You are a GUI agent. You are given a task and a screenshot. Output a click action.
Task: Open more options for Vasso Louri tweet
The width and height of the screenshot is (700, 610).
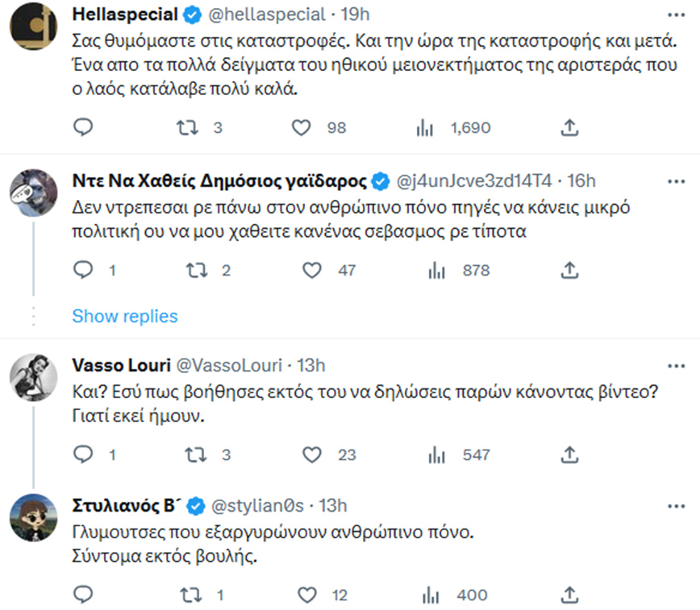click(676, 364)
